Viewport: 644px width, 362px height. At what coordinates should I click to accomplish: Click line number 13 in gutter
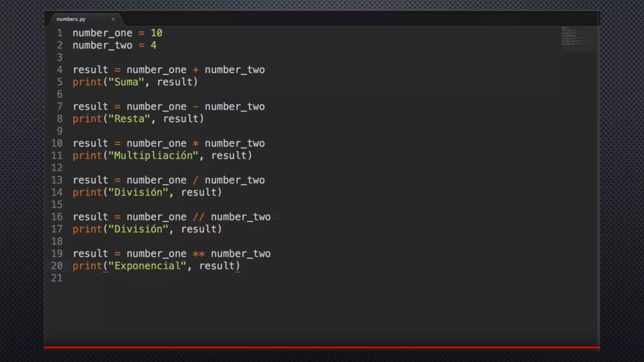[57, 180]
